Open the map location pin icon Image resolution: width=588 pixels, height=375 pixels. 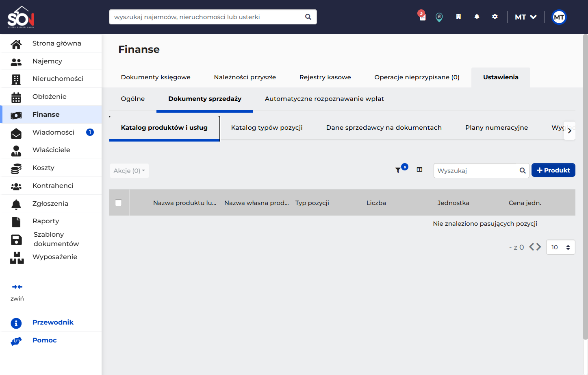pyautogui.click(x=439, y=17)
